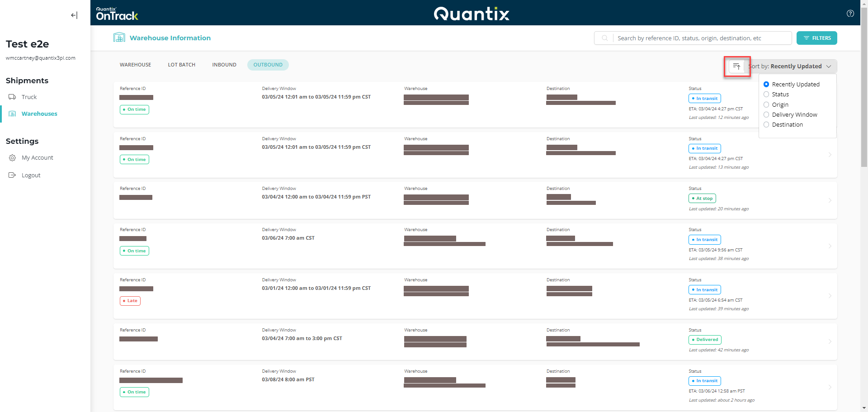Choose Delivery Window sort radio button
Viewport: 868px width, 412px height.
(766, 115)
